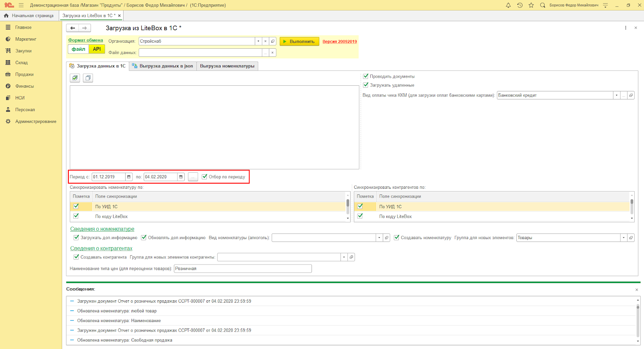Open Вид номенклатуры (алкоголь) item form icon
Viewport: 644px width, 349px height.
386,238
